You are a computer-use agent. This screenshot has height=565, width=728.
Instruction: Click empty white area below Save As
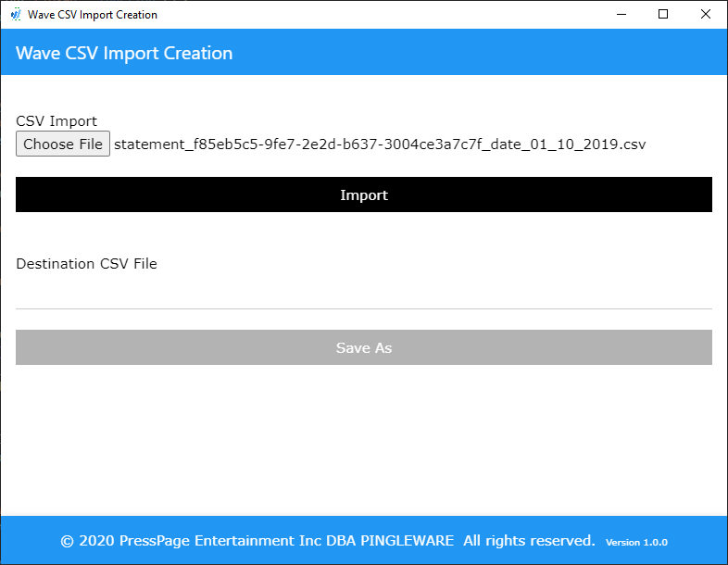point(364,440)
